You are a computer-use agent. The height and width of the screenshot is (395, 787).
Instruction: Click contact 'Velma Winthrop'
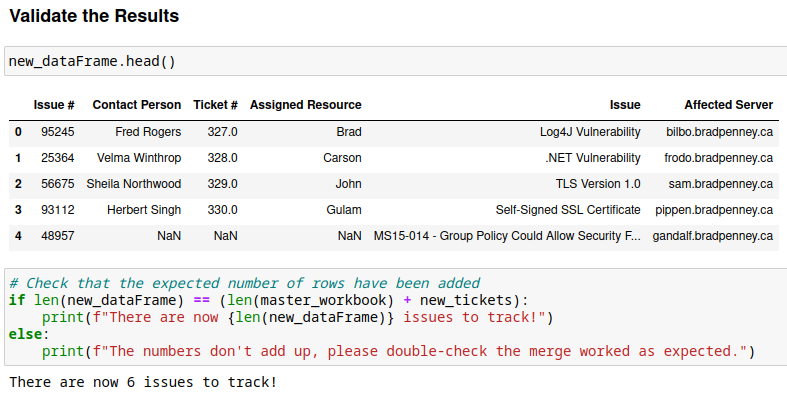139,158
